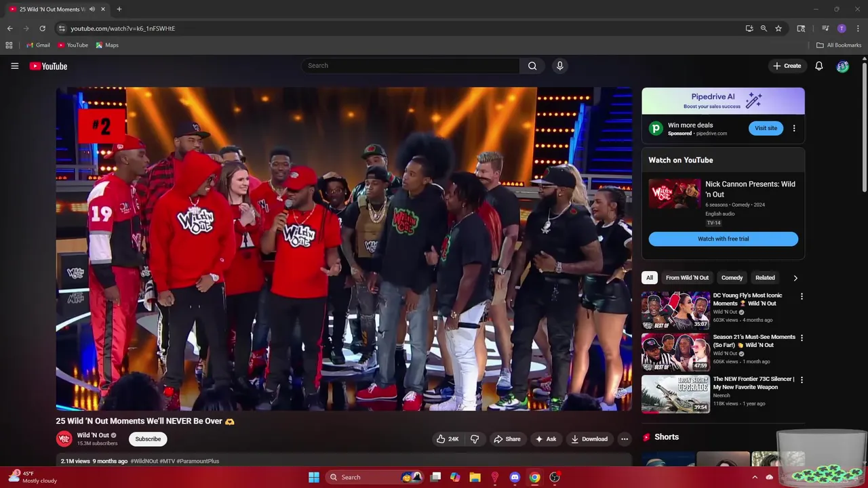This screenshot has width=868, height=488.
Task: Open the YouTube account avatar menu
Action: (842, 66)
